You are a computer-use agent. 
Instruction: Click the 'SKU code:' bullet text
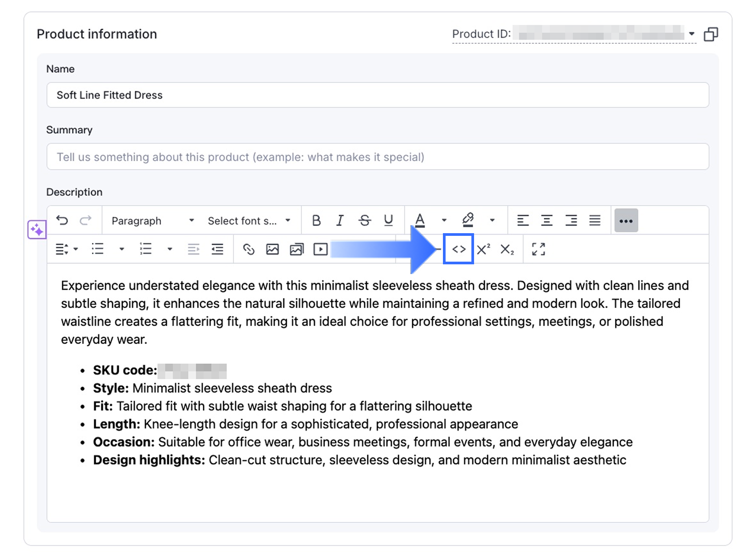point(125,370)
